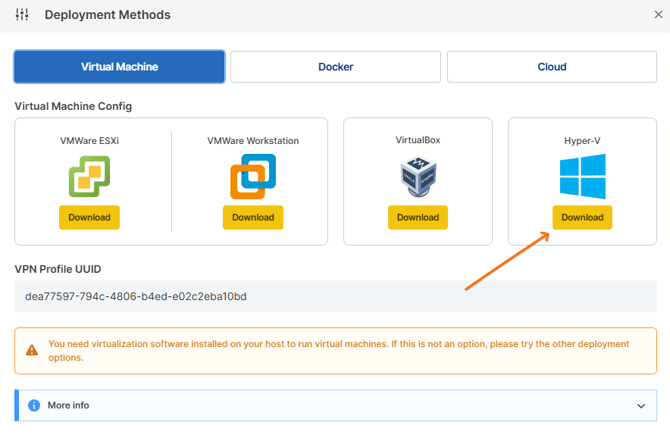Close the Deployment Methods dialog
The width and height of the screenshot is (670, 435).
[658, 15]
